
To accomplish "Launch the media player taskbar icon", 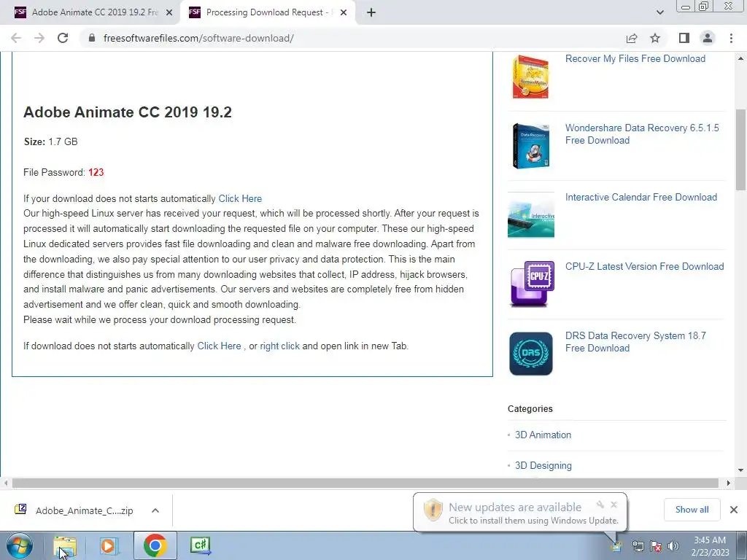I will click(x=109, y=545).
